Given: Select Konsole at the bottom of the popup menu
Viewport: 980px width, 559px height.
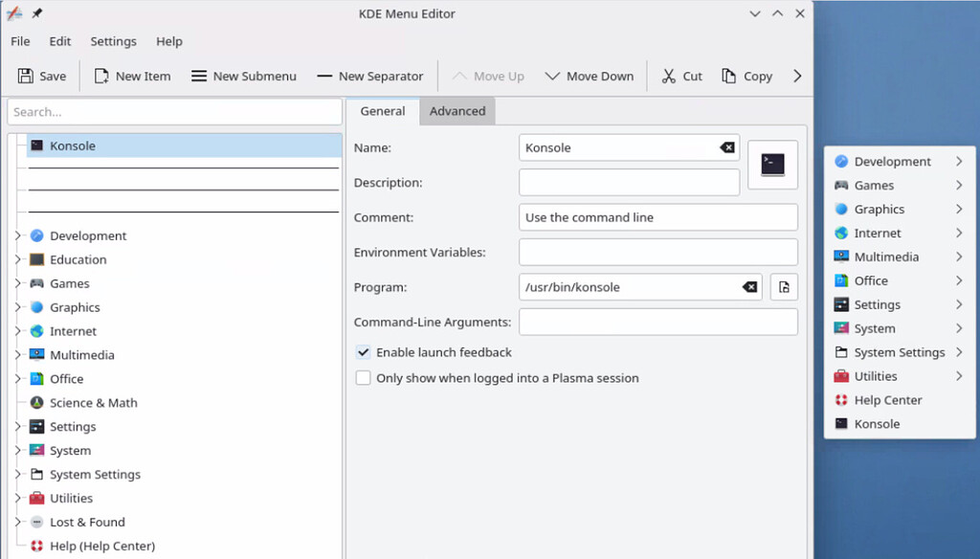Looking at the screenshot, I should pyautogui.click(x=877, y=423).
